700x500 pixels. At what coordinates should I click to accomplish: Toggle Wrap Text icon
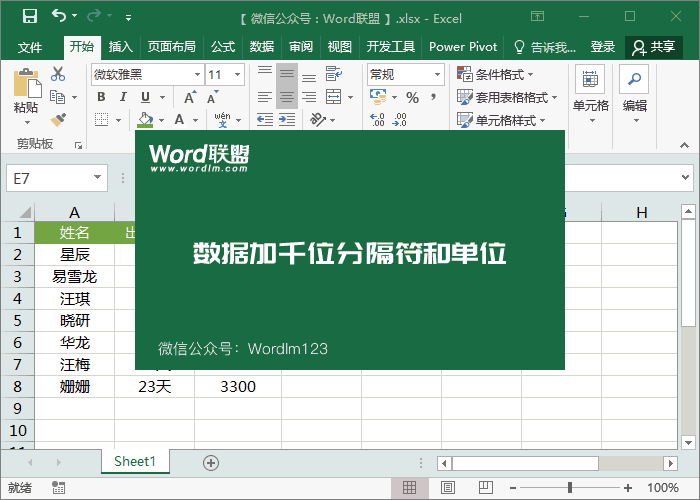333,74
